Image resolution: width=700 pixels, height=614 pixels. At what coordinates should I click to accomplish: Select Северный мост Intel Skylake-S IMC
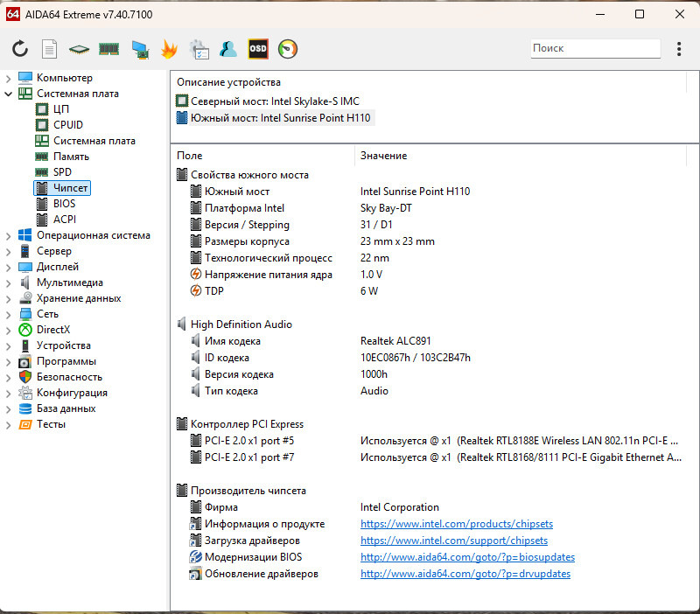pyautogui.click(x=275, y=101)
